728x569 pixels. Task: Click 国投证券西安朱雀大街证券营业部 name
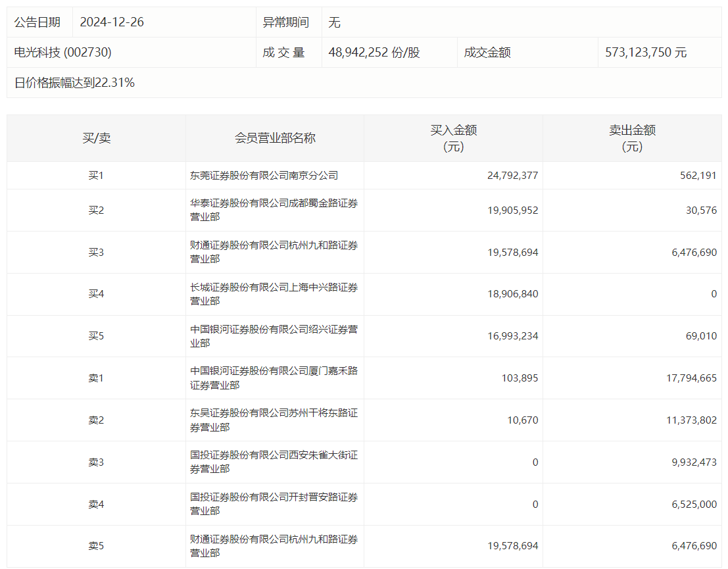[x=274, y=462]
